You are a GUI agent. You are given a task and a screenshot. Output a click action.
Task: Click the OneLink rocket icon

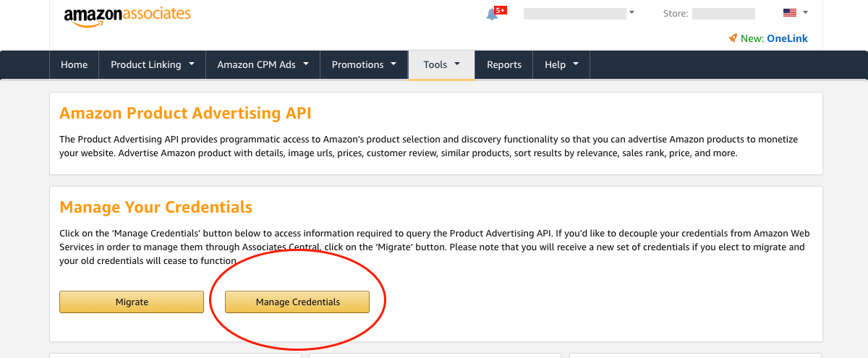[x=733, y=38]
